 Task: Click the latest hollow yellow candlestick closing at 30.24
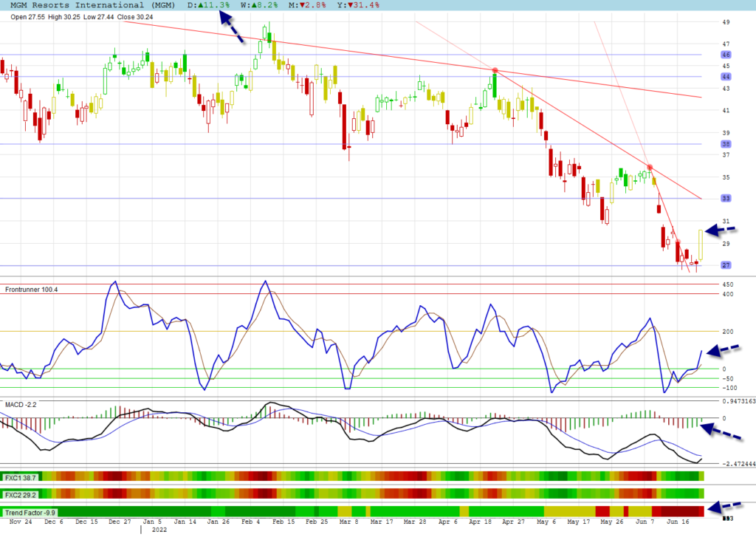click(701, 245)
